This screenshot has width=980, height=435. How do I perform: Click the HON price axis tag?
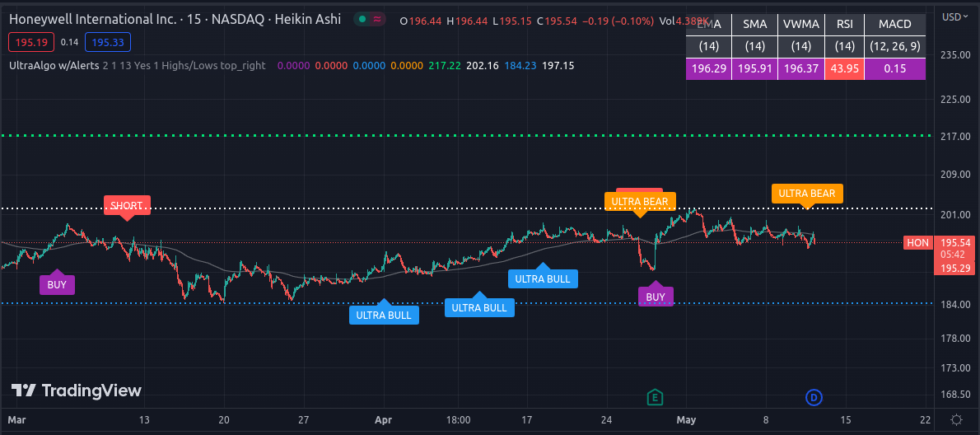pyautogui.click(x=917, y=242)
